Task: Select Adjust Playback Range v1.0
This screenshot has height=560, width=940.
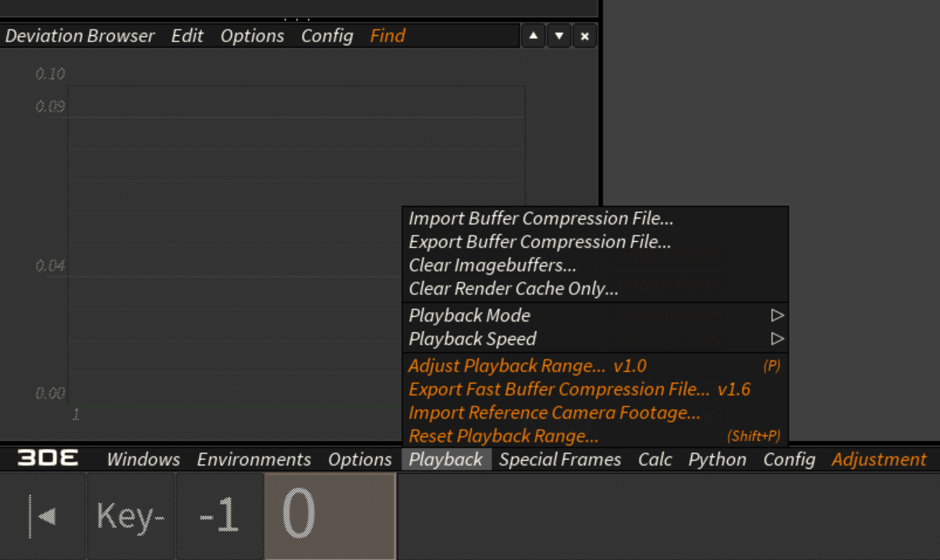Action: click(x=527, y=366)
